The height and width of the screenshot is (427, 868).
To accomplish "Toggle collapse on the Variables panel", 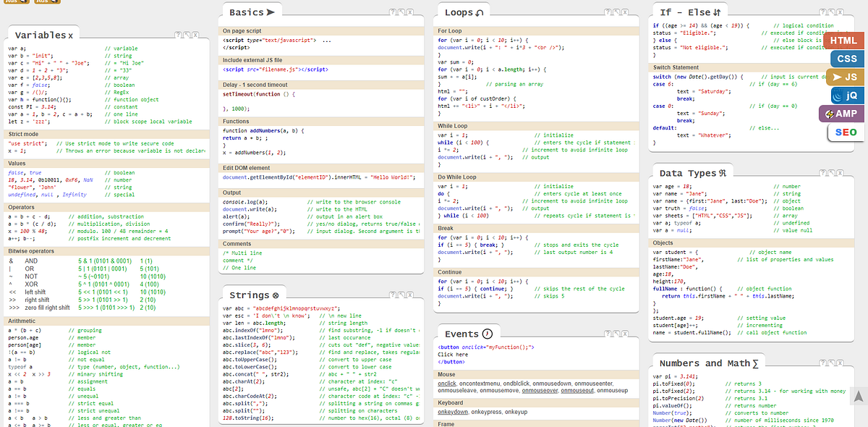I will 187,35.
